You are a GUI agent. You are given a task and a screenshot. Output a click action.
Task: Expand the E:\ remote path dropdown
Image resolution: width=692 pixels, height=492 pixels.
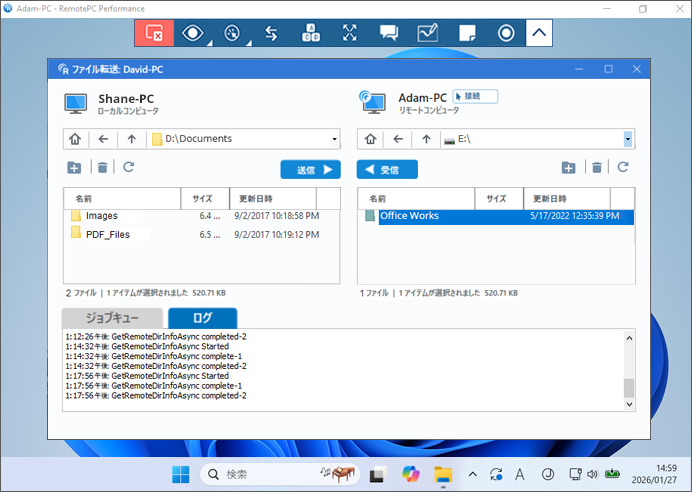628,139
